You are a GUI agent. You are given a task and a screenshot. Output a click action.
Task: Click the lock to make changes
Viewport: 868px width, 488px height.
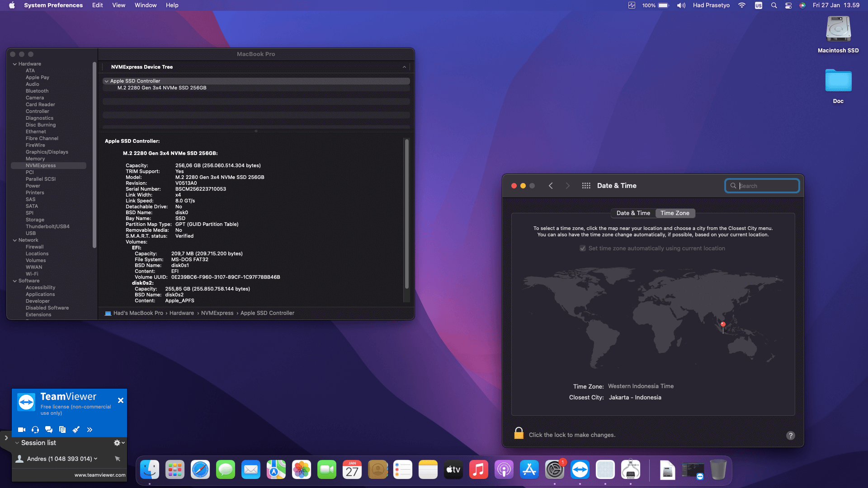tap(519, 434)
